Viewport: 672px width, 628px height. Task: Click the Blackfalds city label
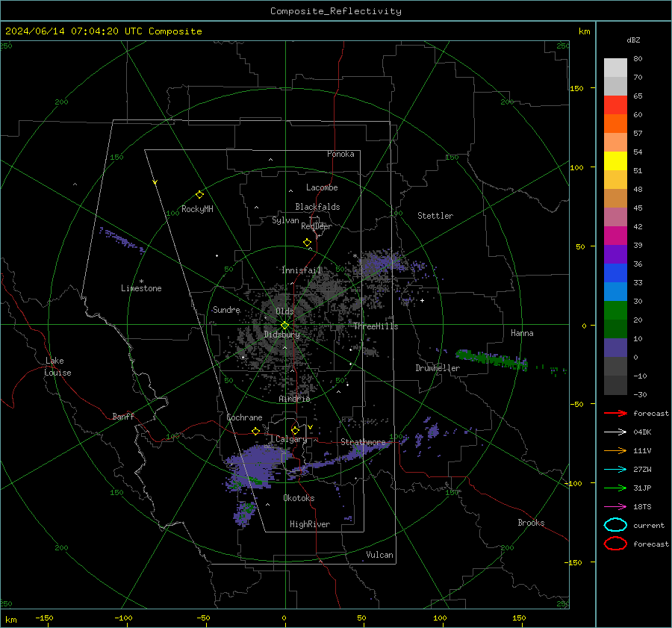point(317,207)
